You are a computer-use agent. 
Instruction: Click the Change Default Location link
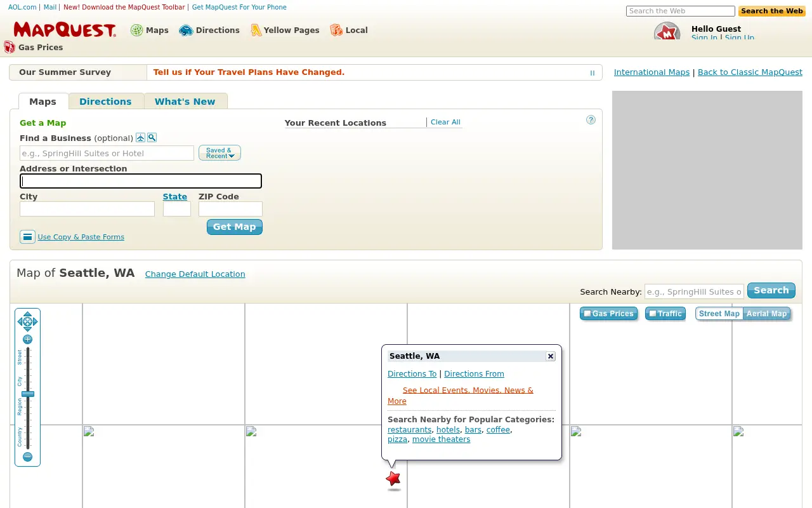pos(195,274)
